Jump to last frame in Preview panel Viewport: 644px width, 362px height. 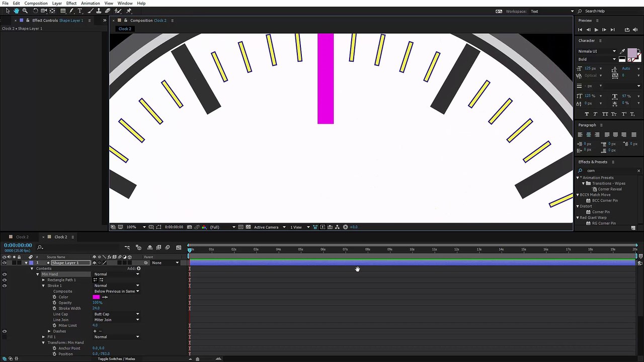[612, 30]
